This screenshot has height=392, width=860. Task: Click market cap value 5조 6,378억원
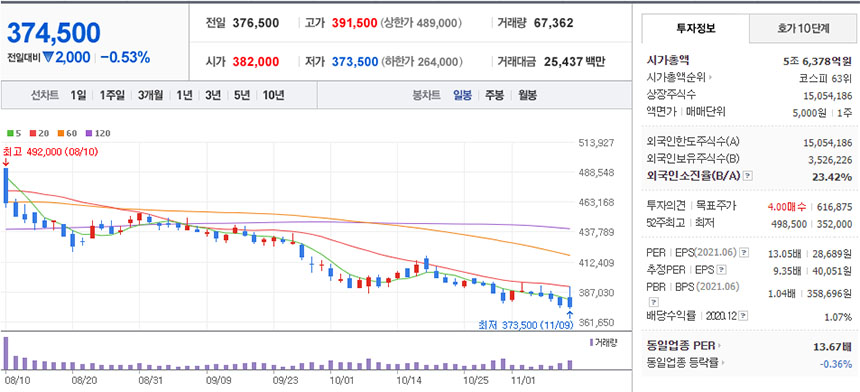coord(818,61)
